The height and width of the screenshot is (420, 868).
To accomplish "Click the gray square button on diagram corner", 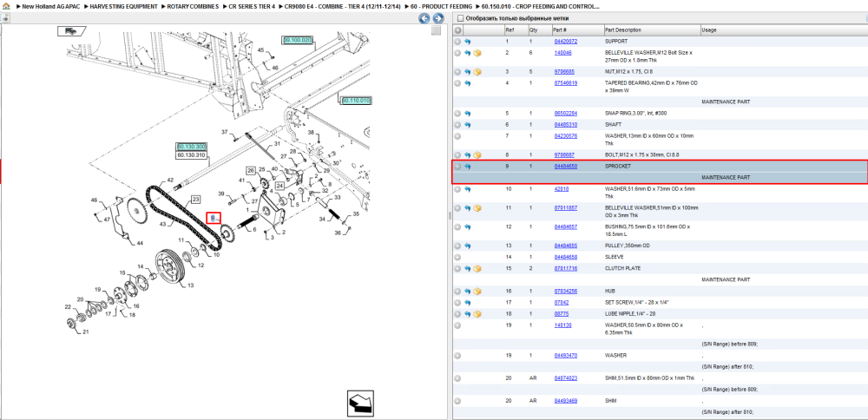I will [437, 30].
